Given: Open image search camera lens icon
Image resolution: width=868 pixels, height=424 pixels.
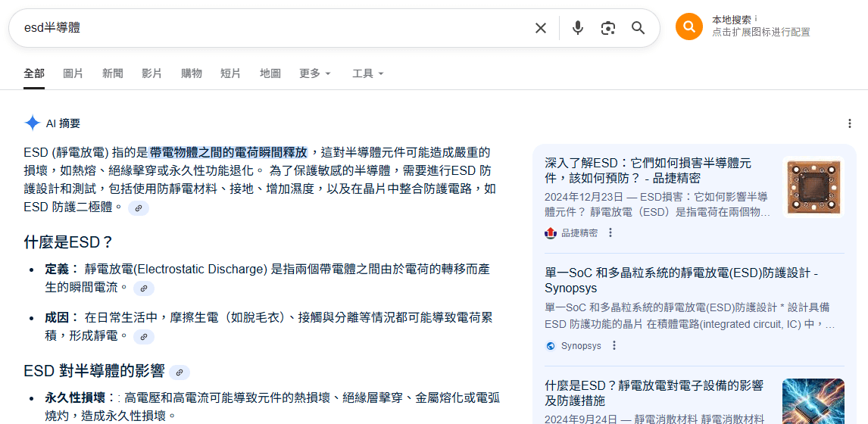Looking at the screenshot, I should coord(607,28).
